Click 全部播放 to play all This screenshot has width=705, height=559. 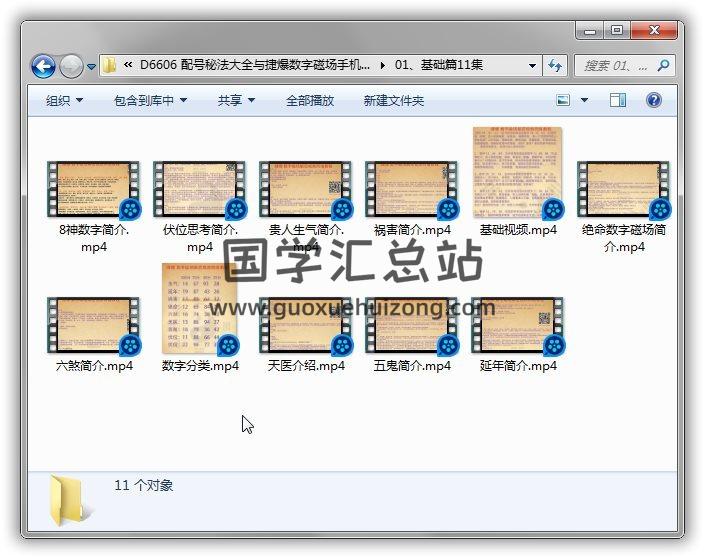pyautogui.click(x=310, y=100)
